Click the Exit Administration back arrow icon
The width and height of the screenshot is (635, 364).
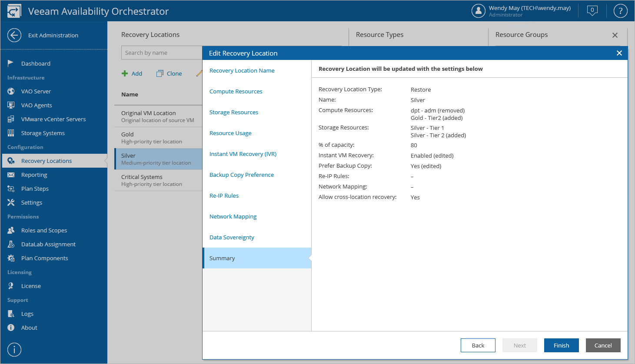[x=14, y=35]
